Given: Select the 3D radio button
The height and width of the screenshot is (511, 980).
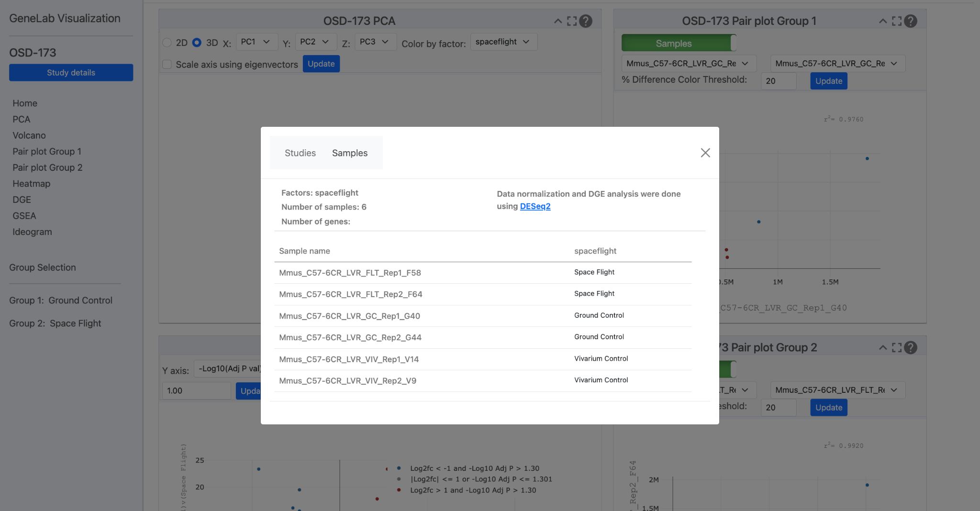Looking at the screenshot, I should 197,43.
